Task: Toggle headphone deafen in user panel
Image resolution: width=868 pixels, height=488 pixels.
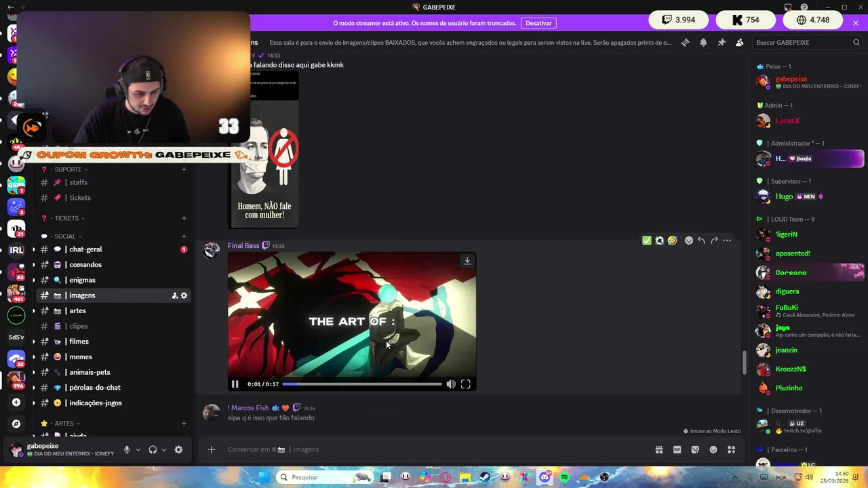Action: 153,450
